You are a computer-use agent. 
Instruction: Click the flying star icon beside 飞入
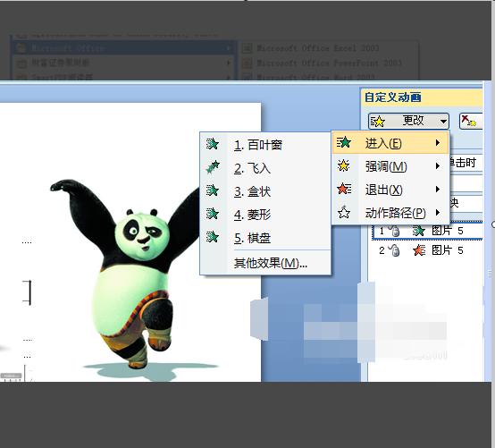pyautogui.click(x=213, y=167)
